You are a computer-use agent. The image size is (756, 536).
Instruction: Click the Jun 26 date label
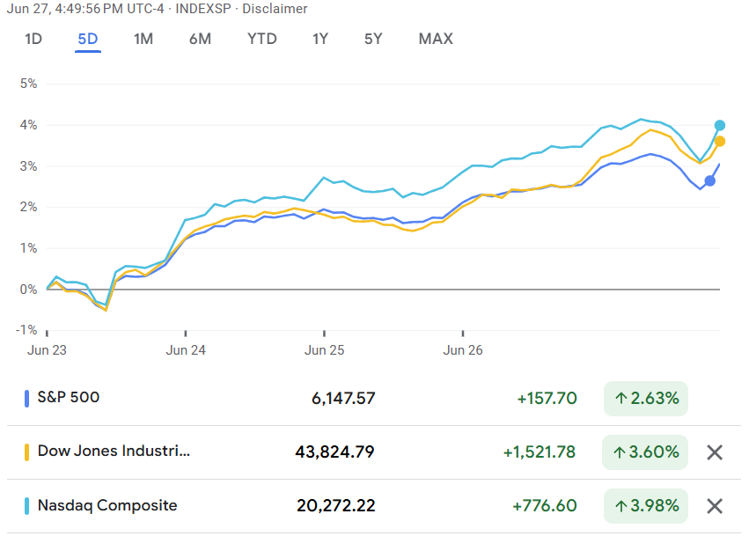[x=463, y=350]
